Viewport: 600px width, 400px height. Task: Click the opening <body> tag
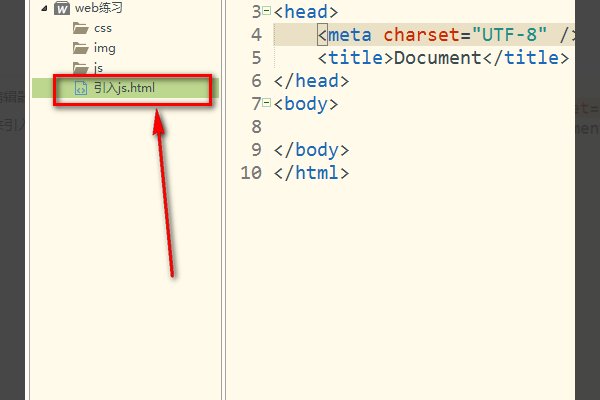coord(306,104)
